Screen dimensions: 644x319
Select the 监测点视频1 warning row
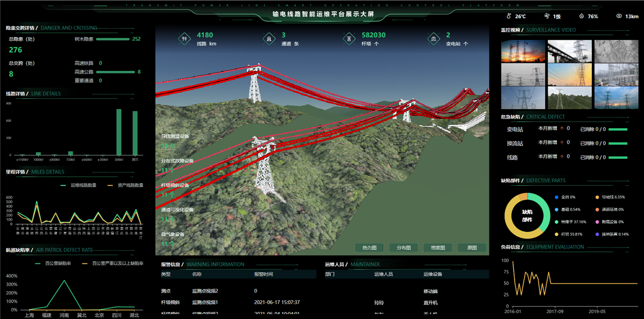(205, 302)
